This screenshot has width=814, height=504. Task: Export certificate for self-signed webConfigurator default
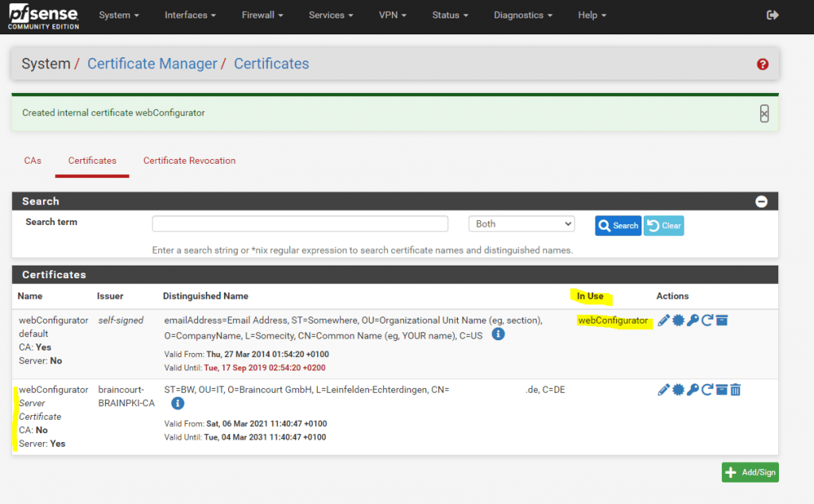coord(678,320)
